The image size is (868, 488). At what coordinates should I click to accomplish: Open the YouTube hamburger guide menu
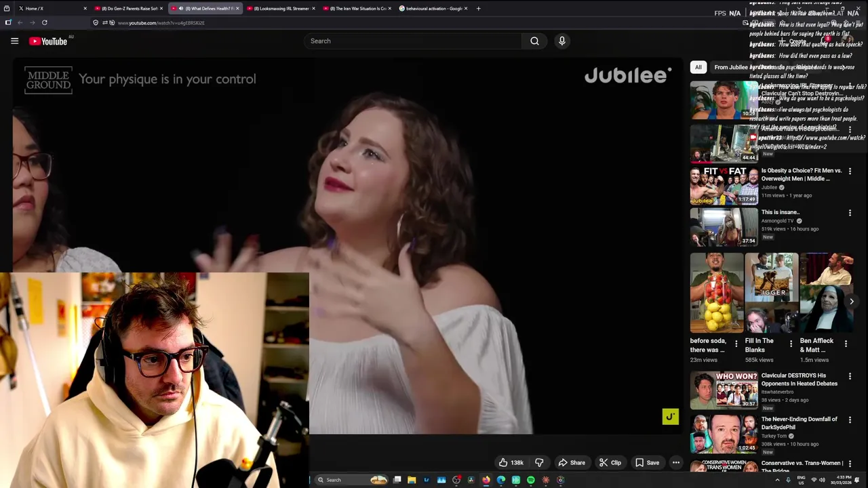[x=14, y=41]
